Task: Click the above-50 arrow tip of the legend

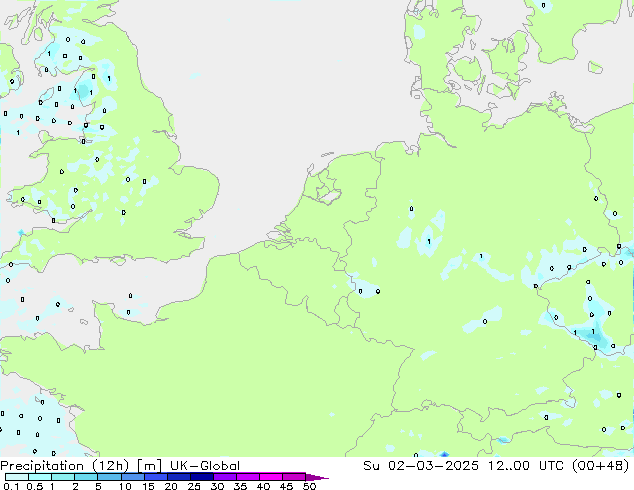Action: [x=317, y=477]
